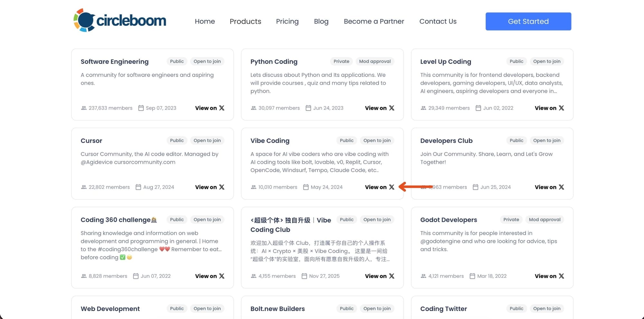This screenshot has height=319, width=644.
Task: Click calendar icon beside Aug 27, 2024
Action: [x=138, y=187]
